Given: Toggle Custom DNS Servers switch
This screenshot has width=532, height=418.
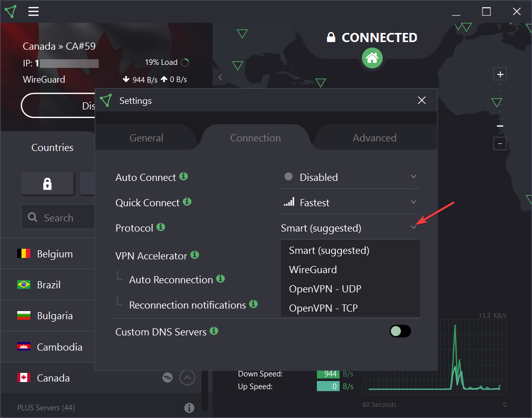Looking at the screenshot, I should pos(400,331).
